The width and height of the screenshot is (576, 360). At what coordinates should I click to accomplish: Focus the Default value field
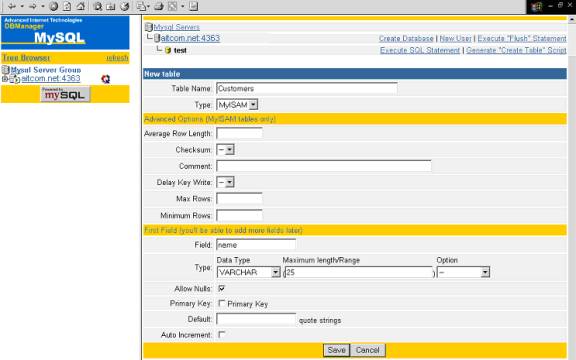point(256,319)
